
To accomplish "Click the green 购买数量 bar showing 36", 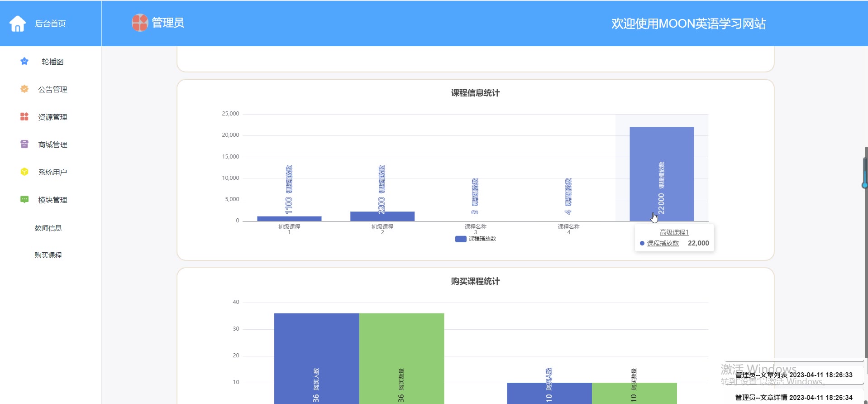I will tap(401, 358).
